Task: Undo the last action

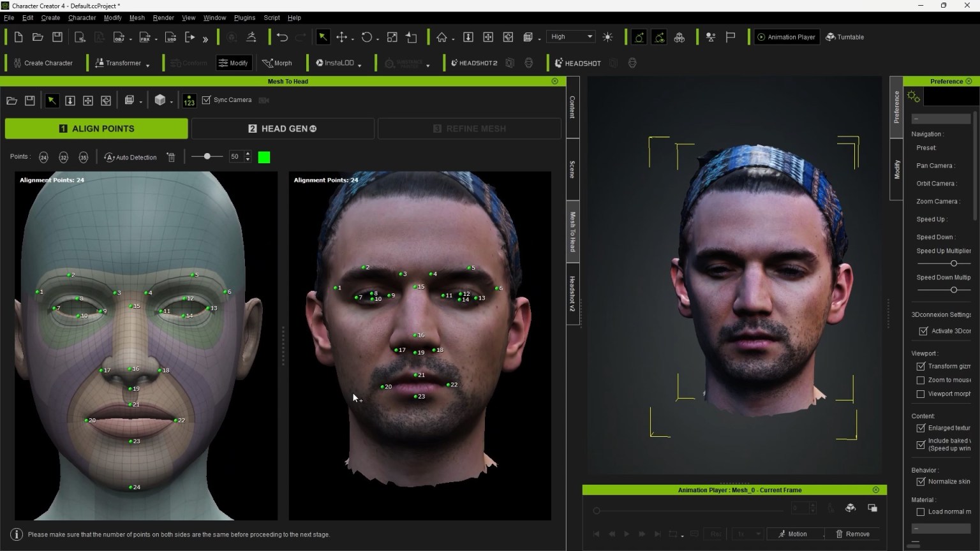Action: 282,37
